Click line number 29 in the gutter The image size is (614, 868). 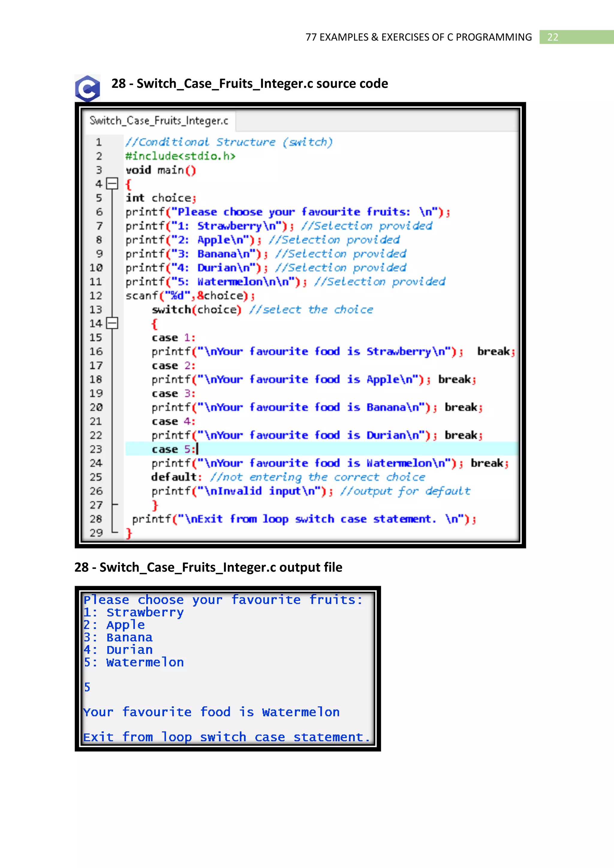tap(96, 533)
